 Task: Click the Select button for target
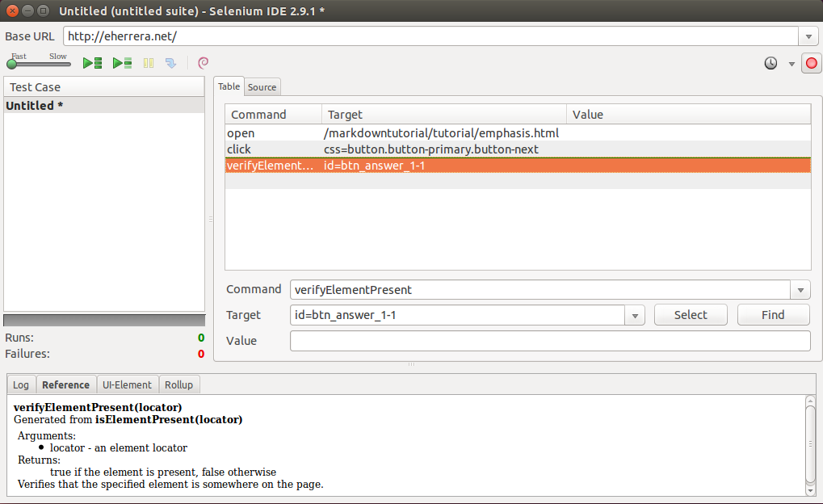click(691, 315)
